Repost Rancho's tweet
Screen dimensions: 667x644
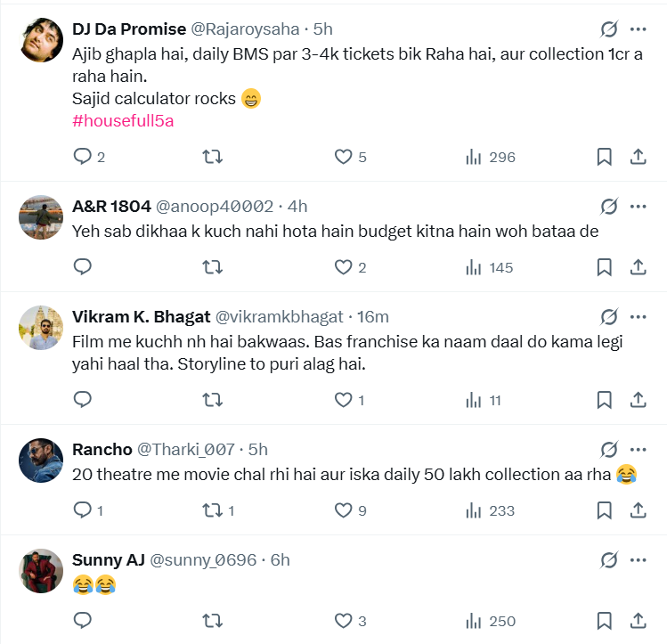(213, 510)
